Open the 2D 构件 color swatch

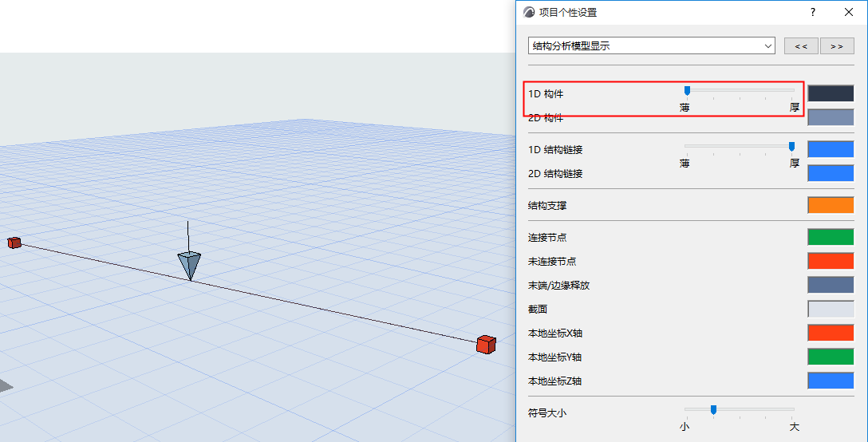831,117
